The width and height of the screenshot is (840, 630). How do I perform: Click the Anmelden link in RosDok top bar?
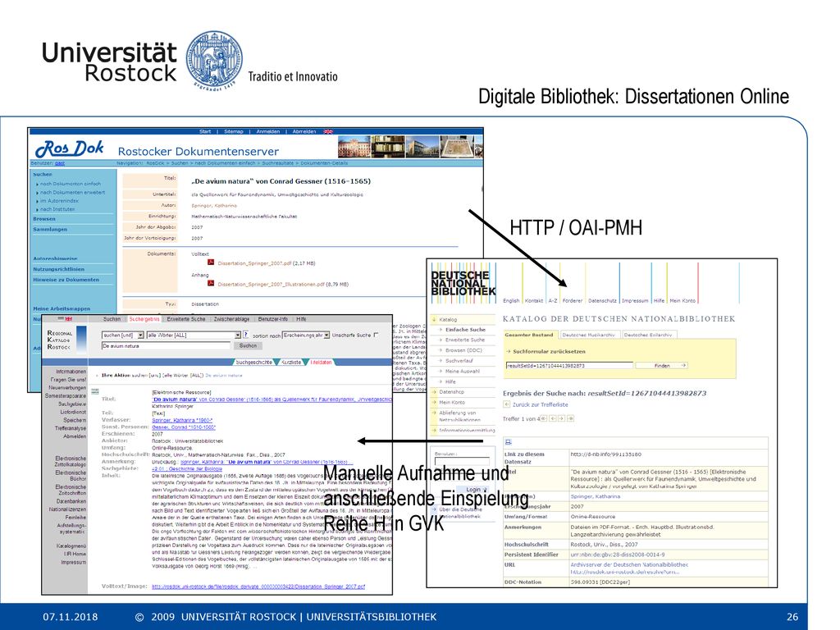268,131
